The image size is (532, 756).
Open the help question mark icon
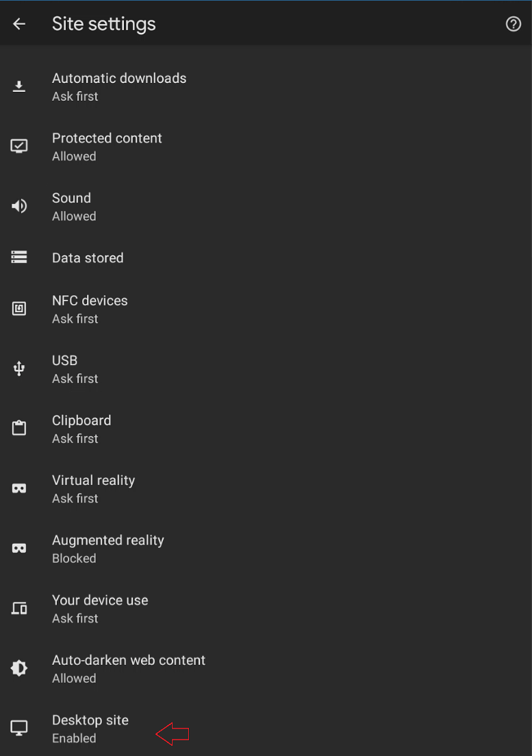pyautogui.click(x=513, y=24)
